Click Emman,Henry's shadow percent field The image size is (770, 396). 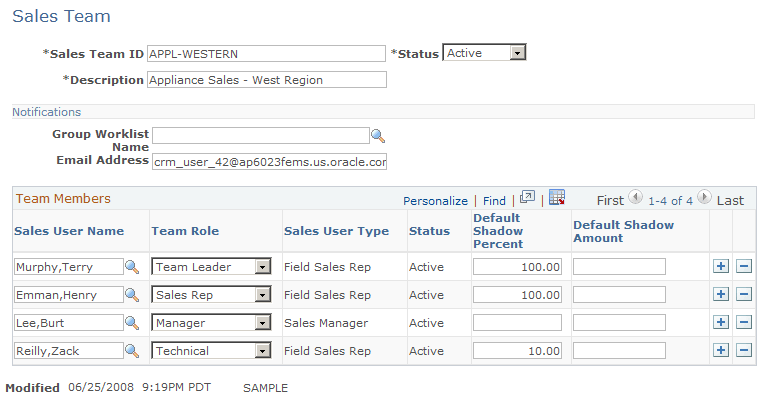(x=517, y=295)
